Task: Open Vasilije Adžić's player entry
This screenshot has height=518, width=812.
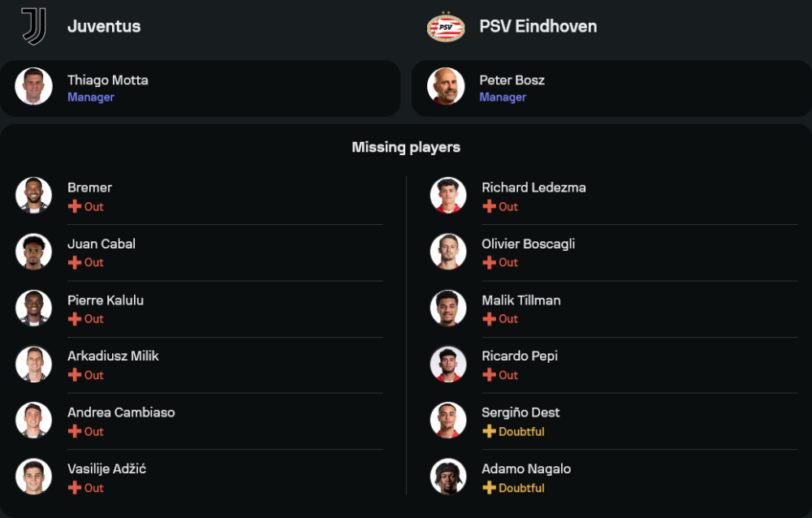Action: tap(106, 468)
